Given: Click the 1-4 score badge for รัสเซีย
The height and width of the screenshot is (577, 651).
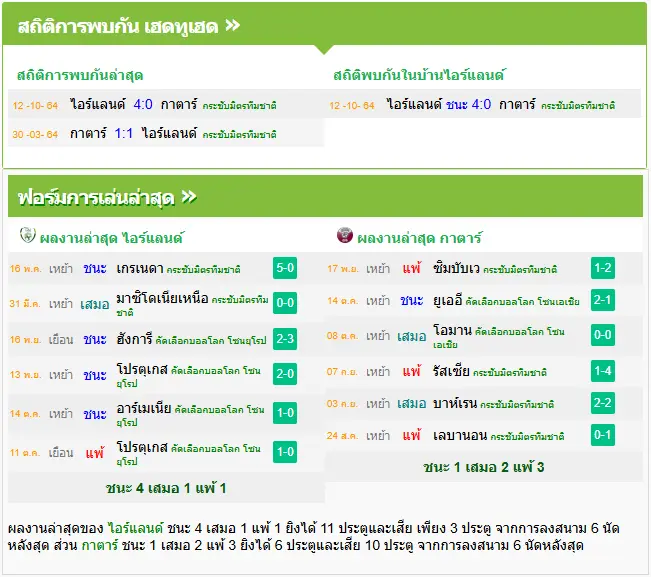Looking at the screenshot, I should point(603,371).
